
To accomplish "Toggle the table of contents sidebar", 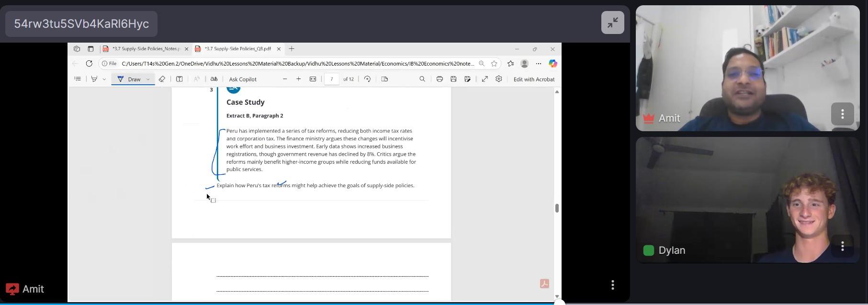I will point(78,79).
